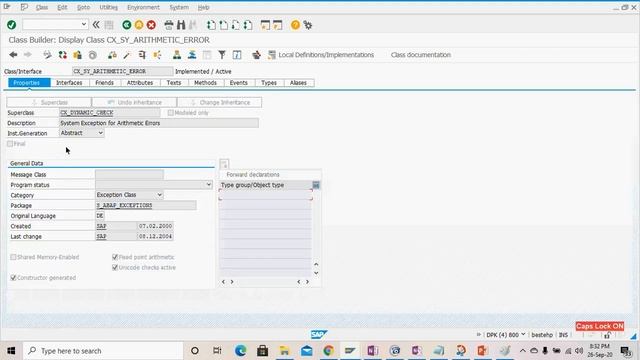Open File Explorer from the taskbar

click(284, 351)
